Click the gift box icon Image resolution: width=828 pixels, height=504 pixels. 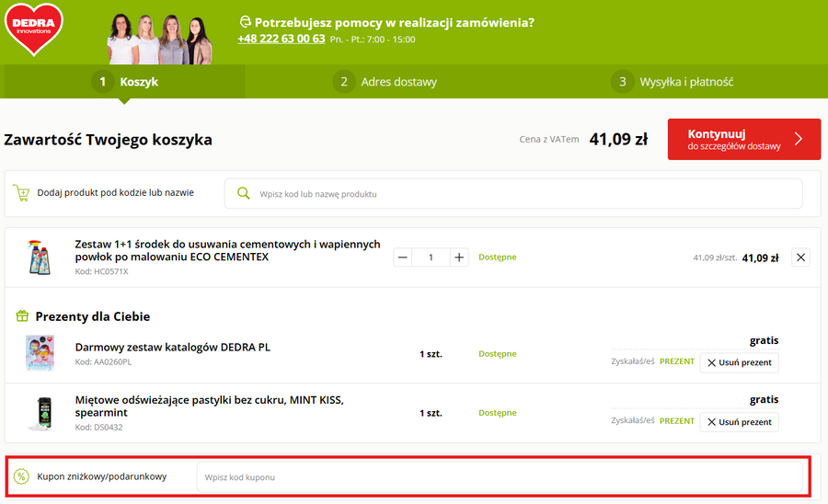pos(23,316)
